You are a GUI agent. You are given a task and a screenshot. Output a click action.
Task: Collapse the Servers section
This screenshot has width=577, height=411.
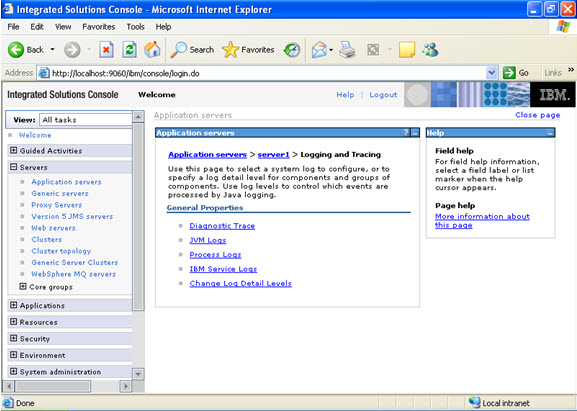point(14,167)
